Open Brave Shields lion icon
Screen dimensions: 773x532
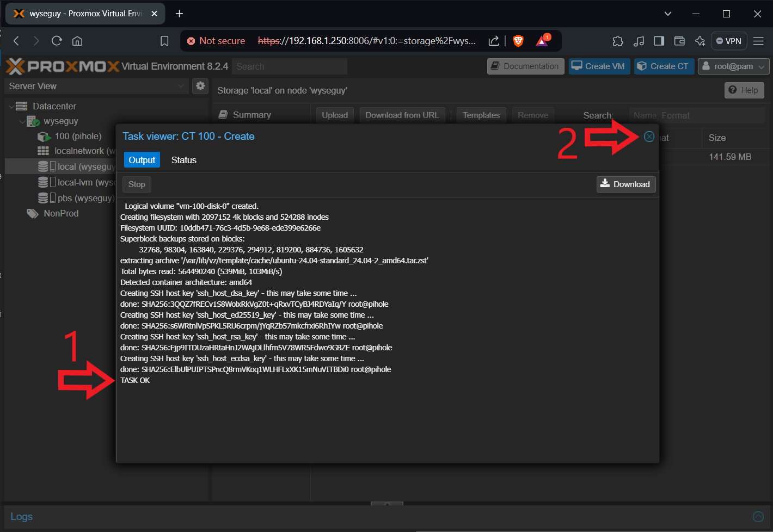518,41
